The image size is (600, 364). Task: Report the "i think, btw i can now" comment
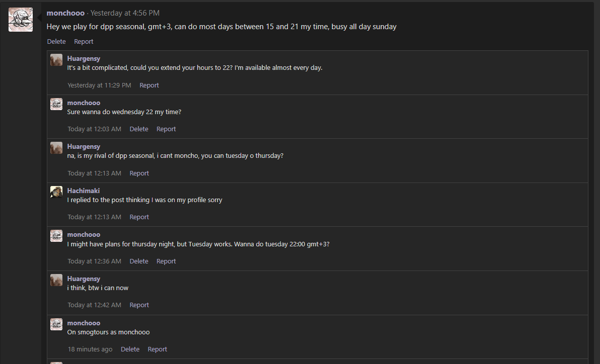[x=139, y=305]
